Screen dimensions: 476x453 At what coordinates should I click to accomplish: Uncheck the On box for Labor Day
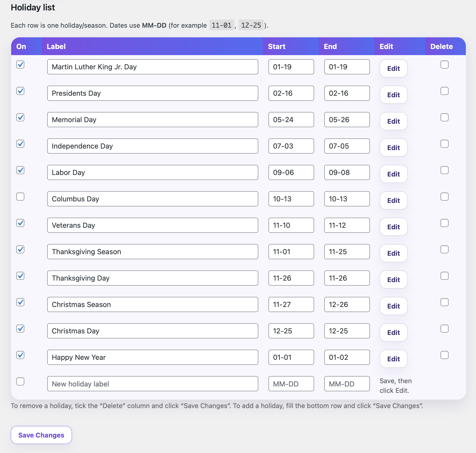click(x=20, y=170)
